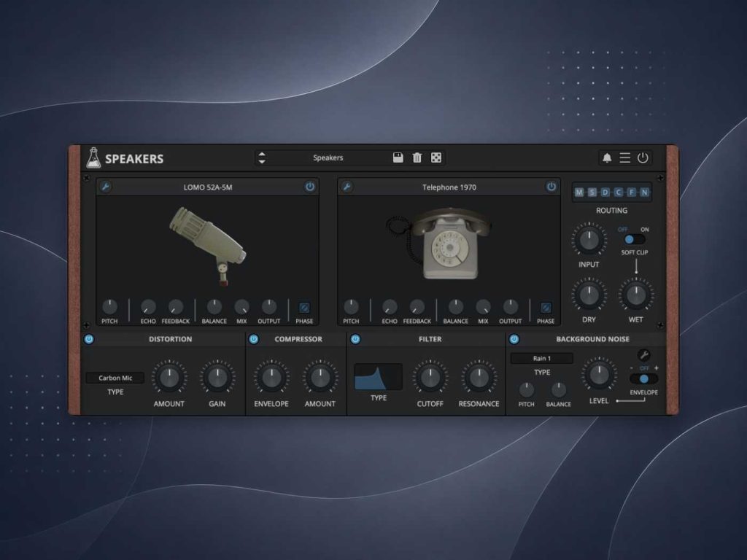Select the N routing block

pyautogui.click(x=644, y=192)
